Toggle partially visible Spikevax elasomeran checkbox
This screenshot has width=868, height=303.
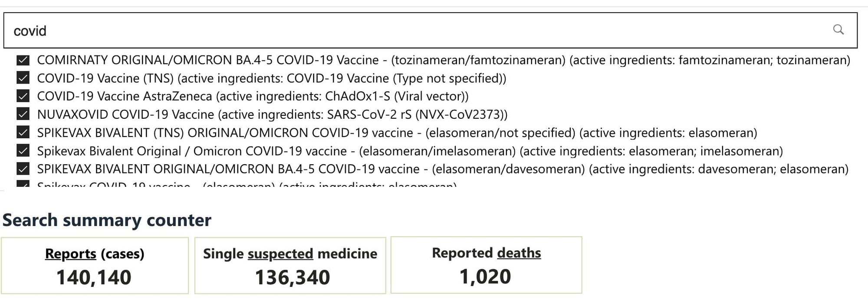coord(23,184)
